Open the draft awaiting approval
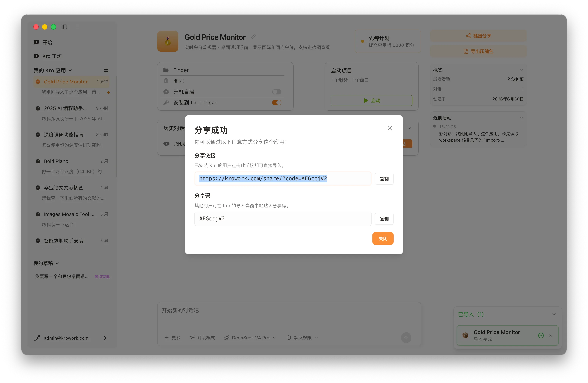Viewport: 588px width, 383px height. 72,276
